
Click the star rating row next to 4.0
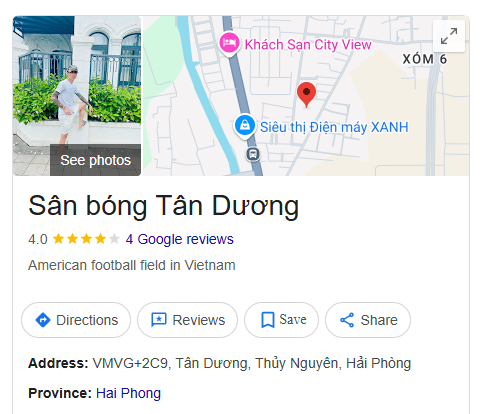click(86, 239)
